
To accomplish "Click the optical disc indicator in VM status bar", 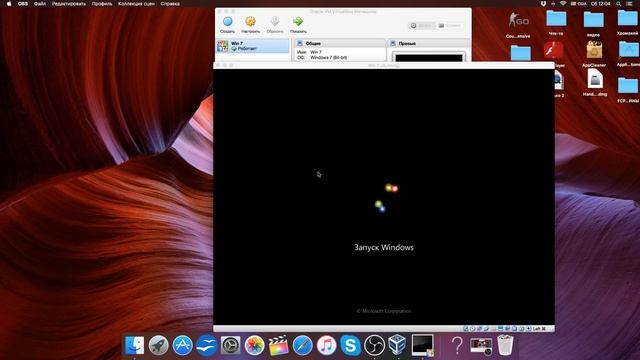I will coord(473,329).
